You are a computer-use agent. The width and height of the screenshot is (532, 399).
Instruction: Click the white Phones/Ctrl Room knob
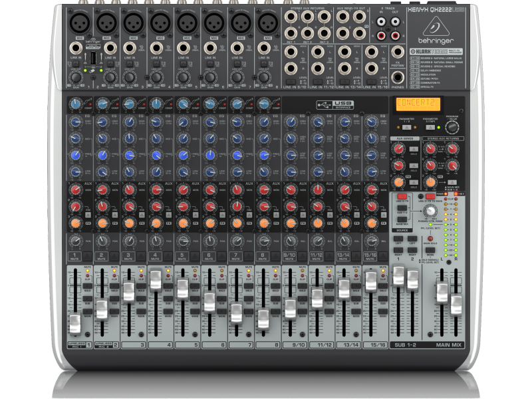pos(430,211)
